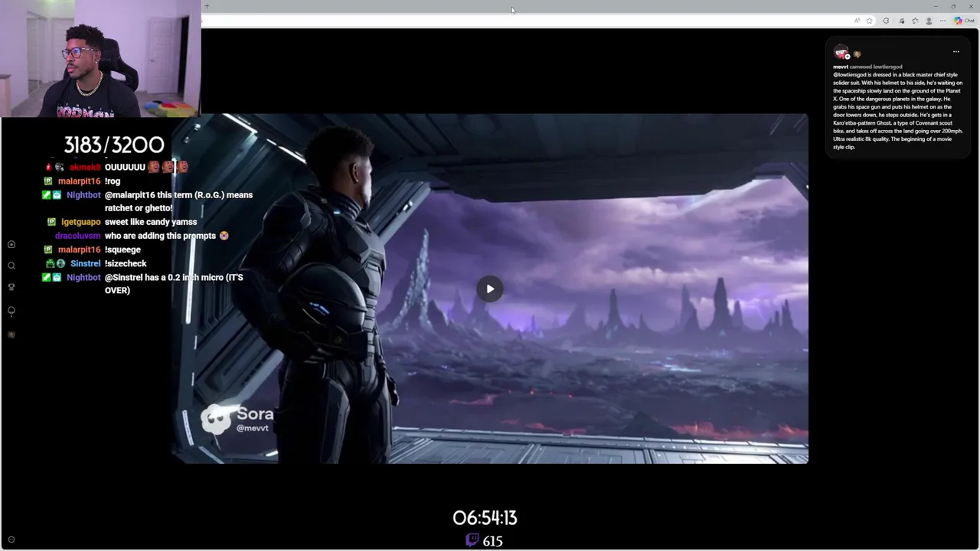Screen dimensions: 980x551
Task: Click the '3183/3200' goal counter
Action: [x=114, y=145]
